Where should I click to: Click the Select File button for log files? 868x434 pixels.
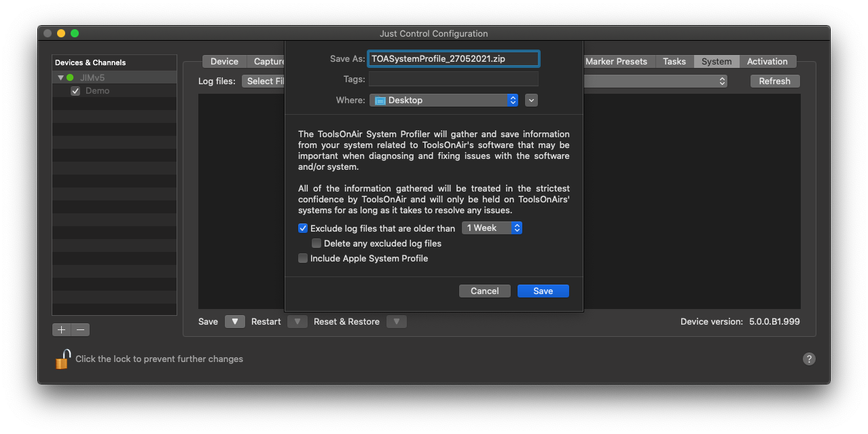click(x=264, y=81)
